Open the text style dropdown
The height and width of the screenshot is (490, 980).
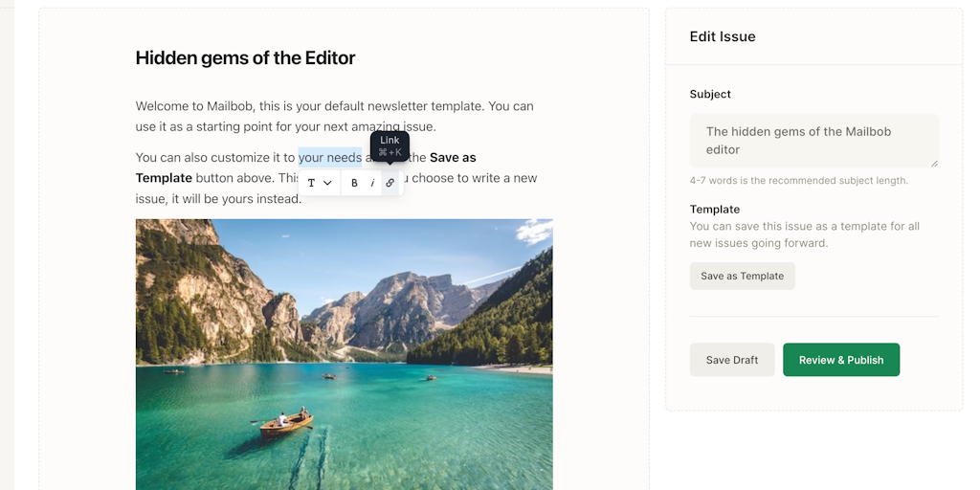[x=319, y=183]
